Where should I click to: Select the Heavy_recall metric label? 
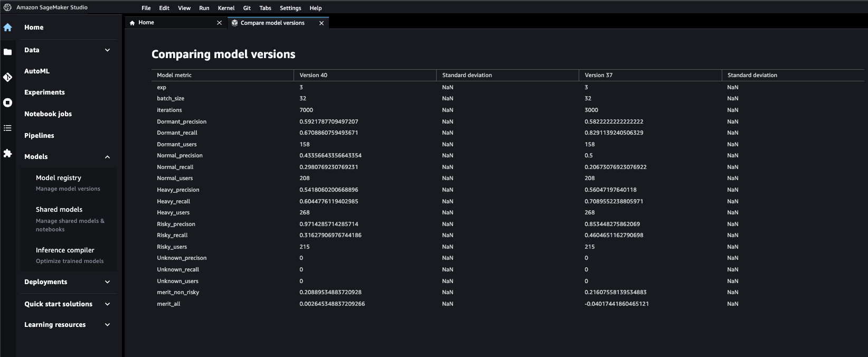coord(173,201)
